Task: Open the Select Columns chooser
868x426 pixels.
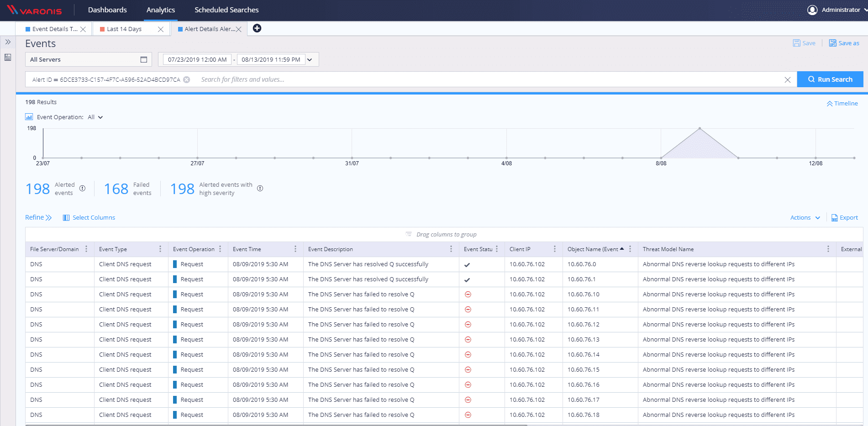Action: click(x=89, y=218)
